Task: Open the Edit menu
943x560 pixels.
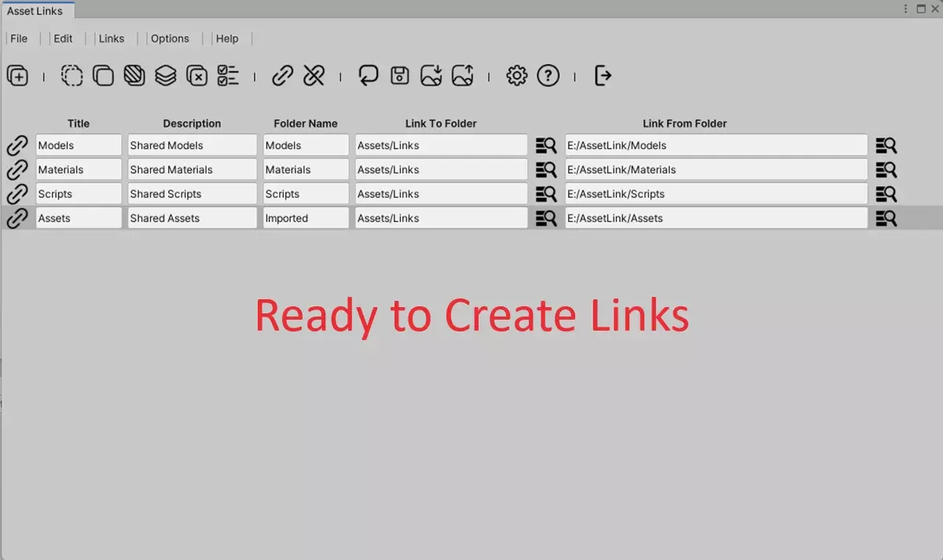Action: (63, 38)
